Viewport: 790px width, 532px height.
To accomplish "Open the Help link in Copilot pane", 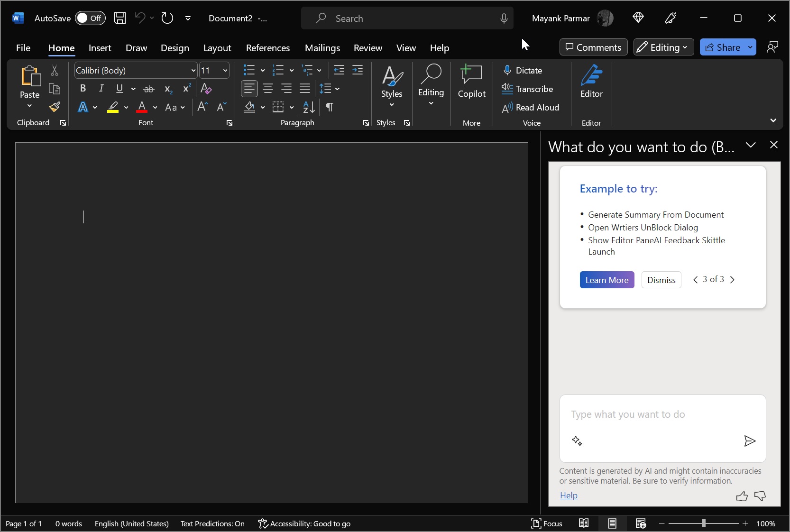I will tap(569, 495).
